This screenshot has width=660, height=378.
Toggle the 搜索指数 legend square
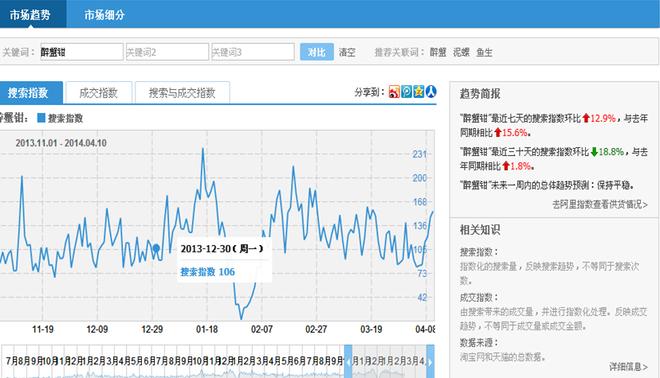pos(41,118)
